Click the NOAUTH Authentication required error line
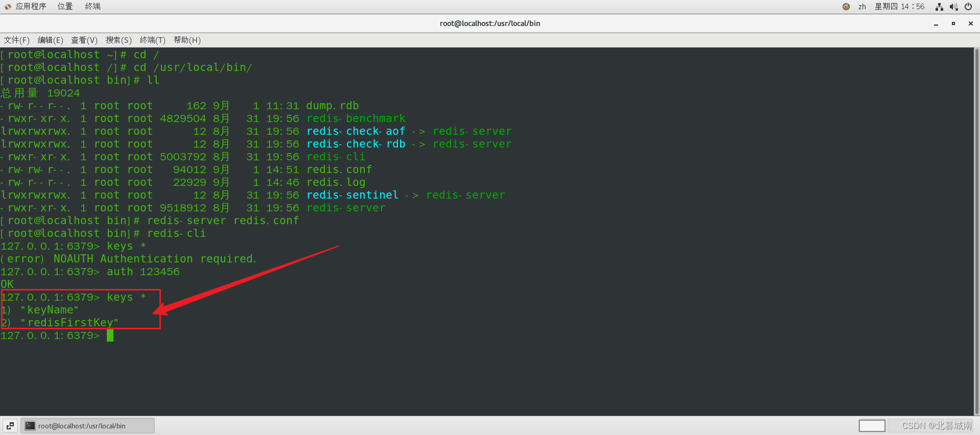 129,259
